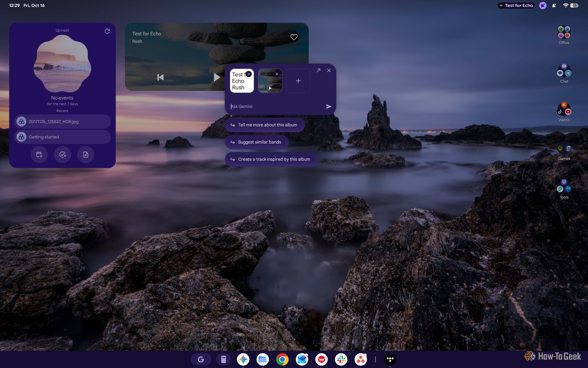Screen dimensions: 588x368
Task: Expand the Gemini panel to full window
Action: click(318, 70)
